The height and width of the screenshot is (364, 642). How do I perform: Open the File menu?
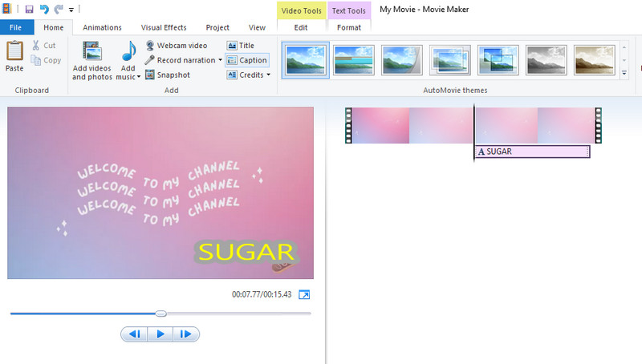tap(15, 27)
